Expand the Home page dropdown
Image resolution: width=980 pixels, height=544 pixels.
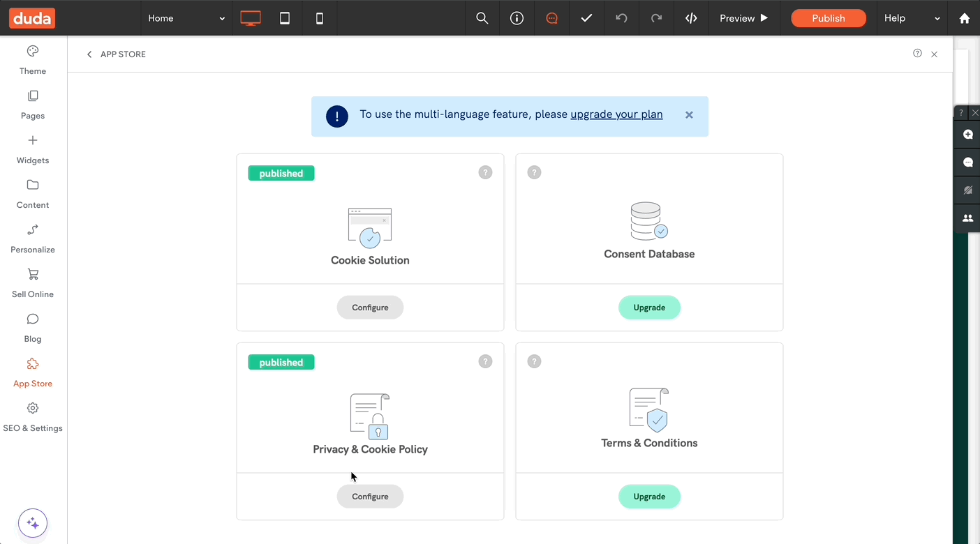[x=186, y=18]
